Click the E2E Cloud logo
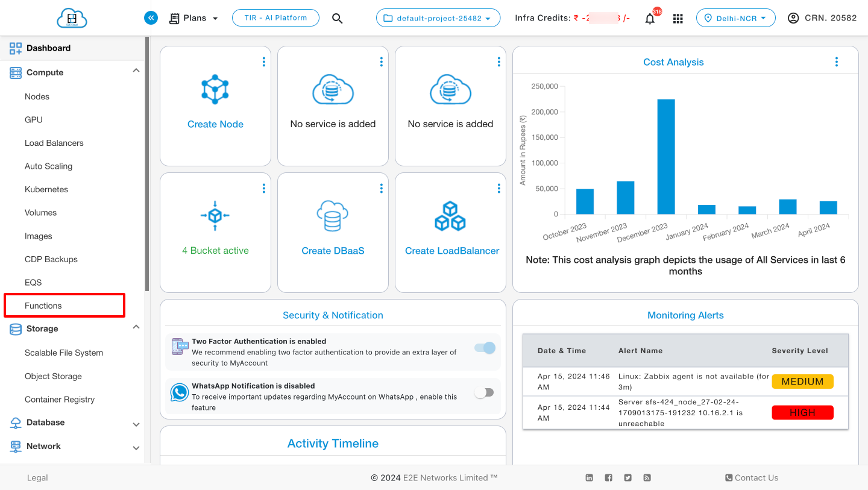This screenshot has height=490, width=868. 72,18
